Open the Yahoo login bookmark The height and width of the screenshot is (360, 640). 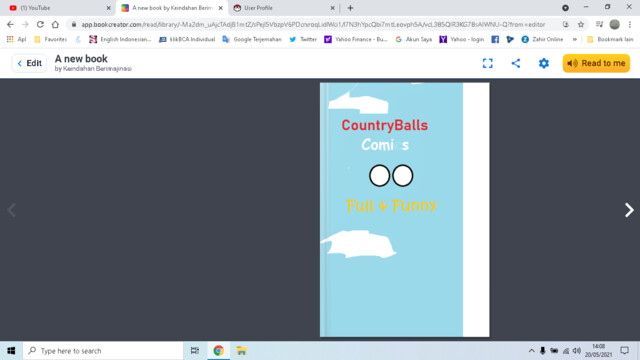[462, 39]
